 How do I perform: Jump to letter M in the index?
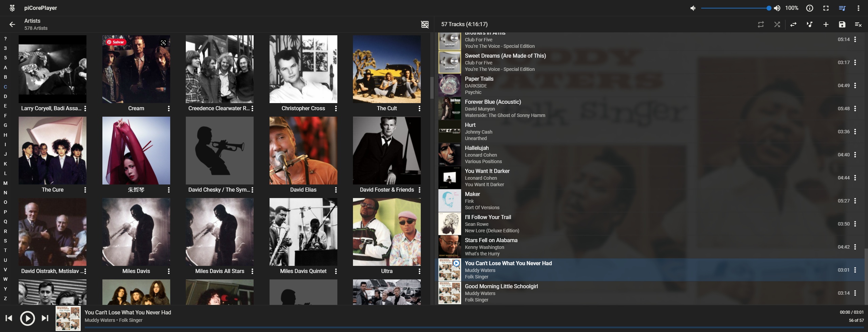click(5, 183)
